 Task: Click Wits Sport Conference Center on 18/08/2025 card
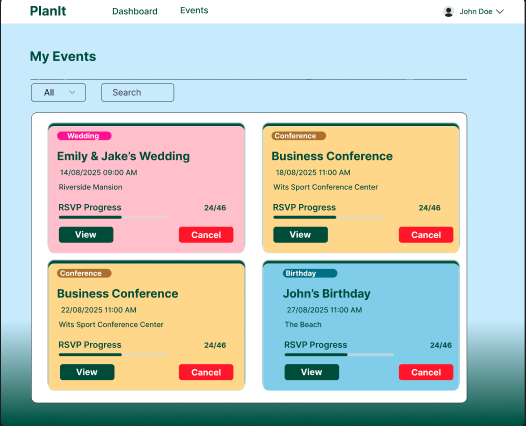pyautogui.click(x=326, y=187)
